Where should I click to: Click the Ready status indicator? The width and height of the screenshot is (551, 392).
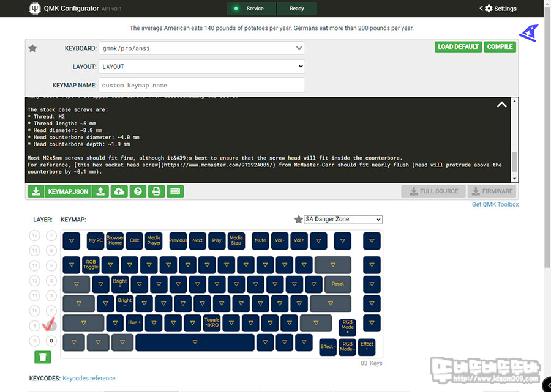click(296, 9)
